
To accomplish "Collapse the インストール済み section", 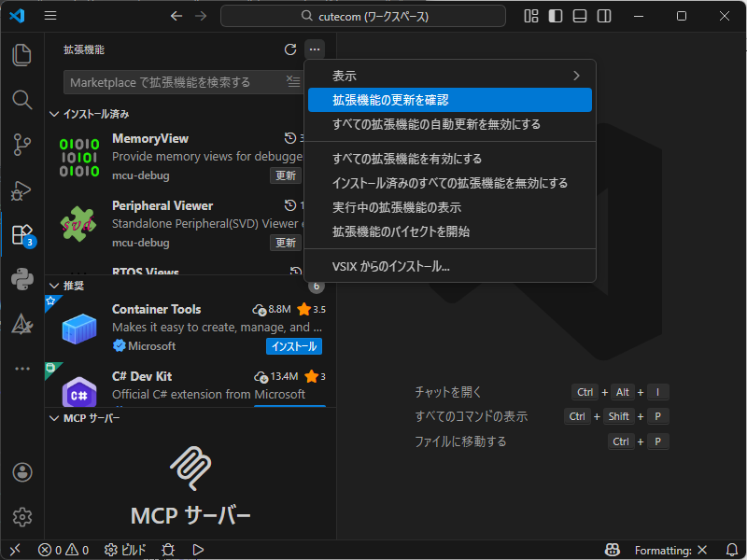I will pos(89,114).
